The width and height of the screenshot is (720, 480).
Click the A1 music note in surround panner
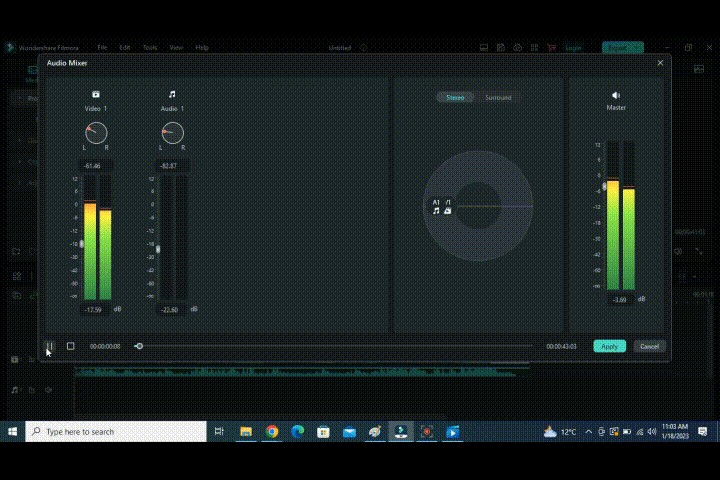(436, 210)
